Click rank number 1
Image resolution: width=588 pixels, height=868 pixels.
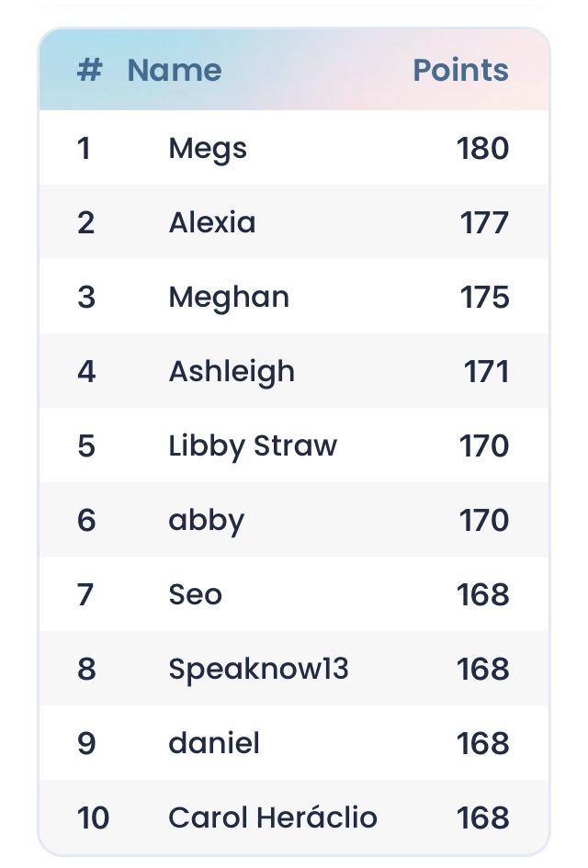[84, 149]
